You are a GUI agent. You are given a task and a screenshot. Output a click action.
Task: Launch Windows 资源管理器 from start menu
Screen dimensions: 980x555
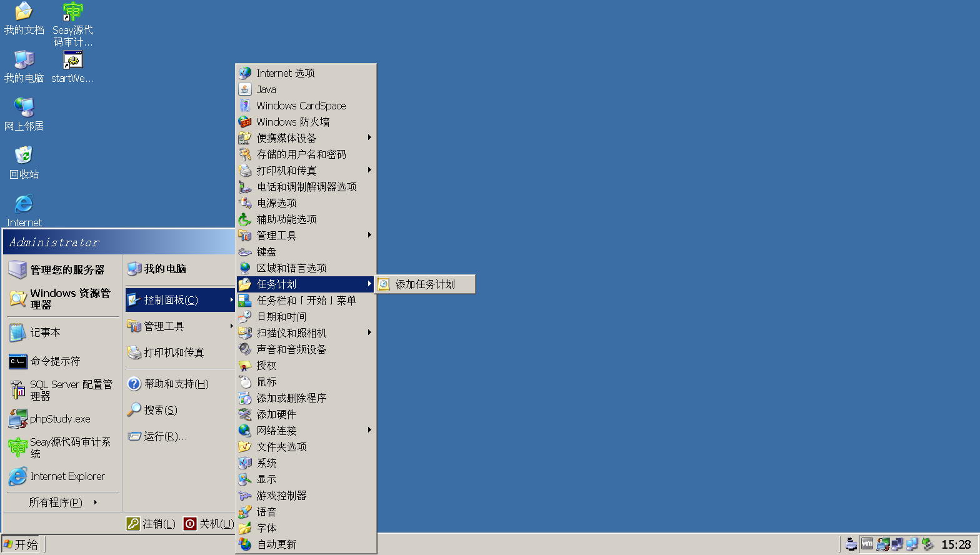click(62, 299)
